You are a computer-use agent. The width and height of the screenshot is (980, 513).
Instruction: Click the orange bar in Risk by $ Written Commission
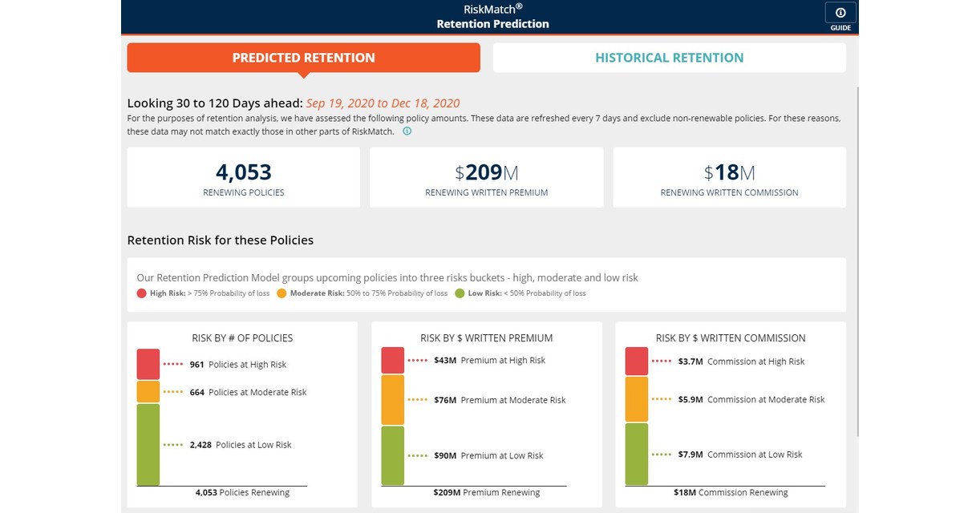coord(636,398)
